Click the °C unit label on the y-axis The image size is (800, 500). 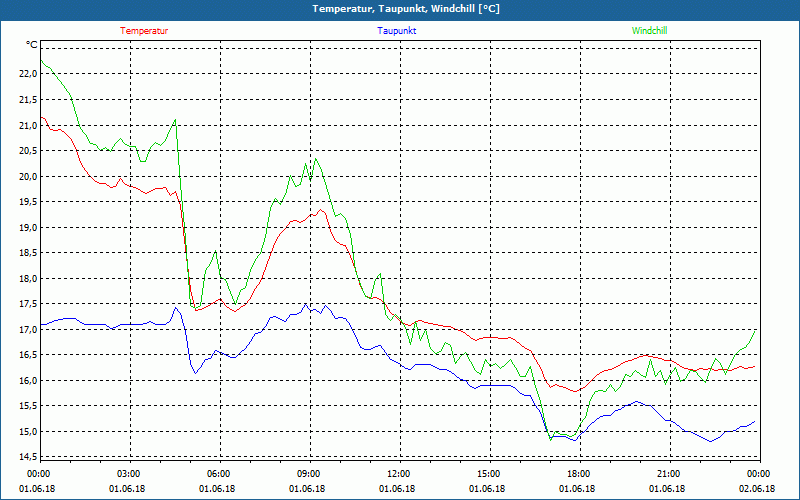(32, 45)
